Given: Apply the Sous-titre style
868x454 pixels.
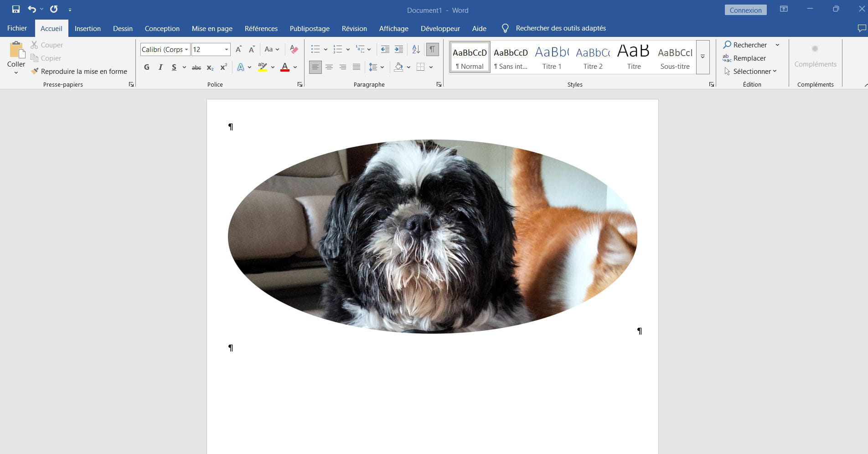Looking at the screenshot, I should 675,57.
